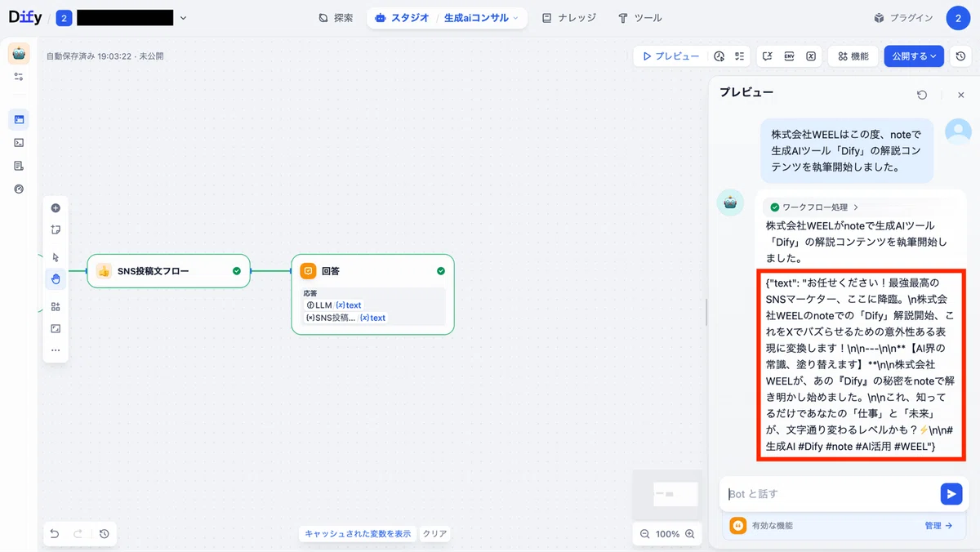This screenshot has height=552, width=980.
Task: Click the workspace number 2 badge
Action: coord(64,18)
